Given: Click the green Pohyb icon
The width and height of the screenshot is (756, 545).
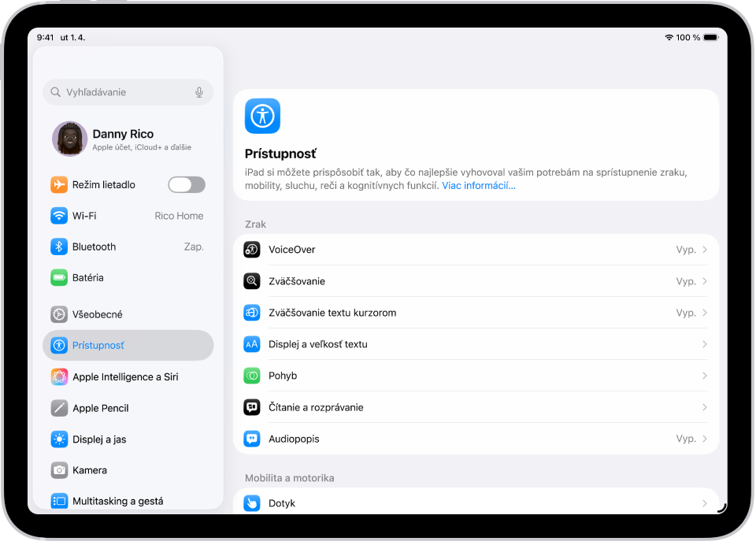Looking at the screenshot, I should [x=252, y=376].
